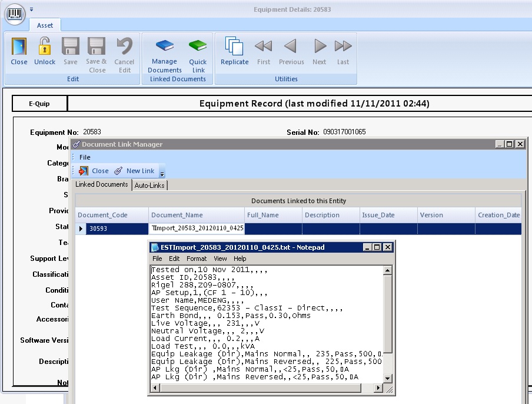Open the Notepad View menu
The height and width of the screenshot is (404, 532).
pyautogui.click(x=220, y=259)
